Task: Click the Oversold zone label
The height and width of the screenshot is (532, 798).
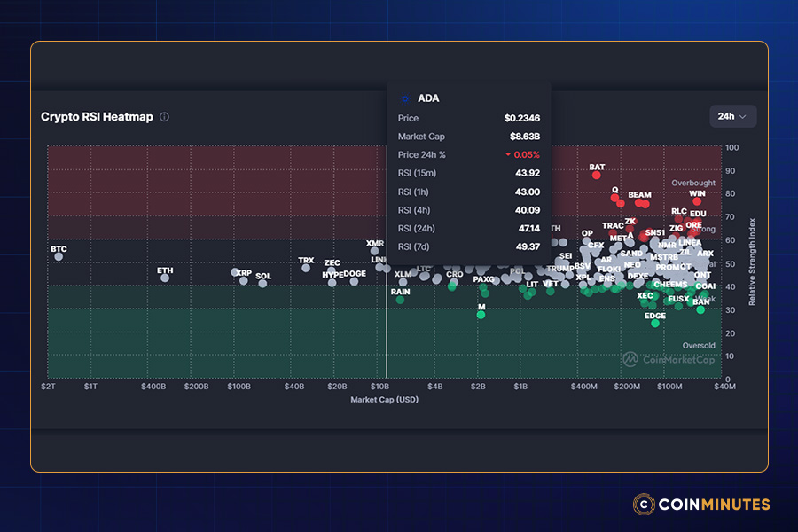Action: pyautogui.click(x=699, y=345)
